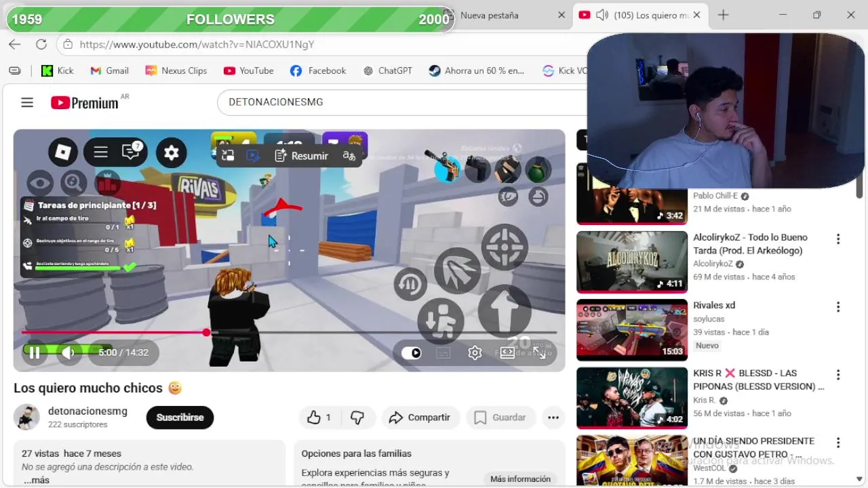Open the detonacionesmg channel name link
Screen dimensions: 868x488
tap(87, 411)
